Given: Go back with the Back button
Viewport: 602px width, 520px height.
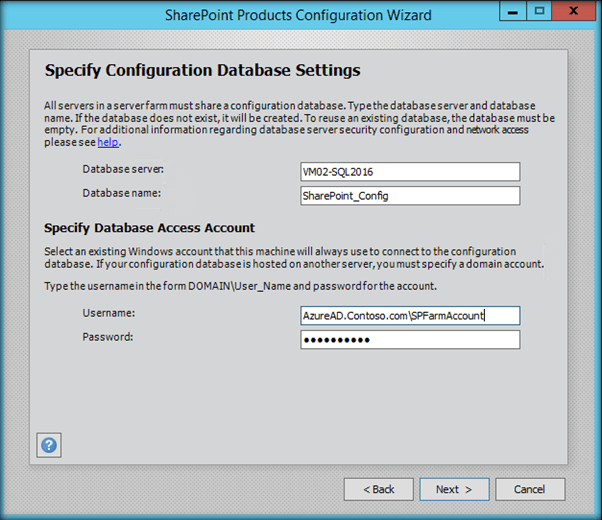Looking at the screenshot, I should tap(378, 489).
